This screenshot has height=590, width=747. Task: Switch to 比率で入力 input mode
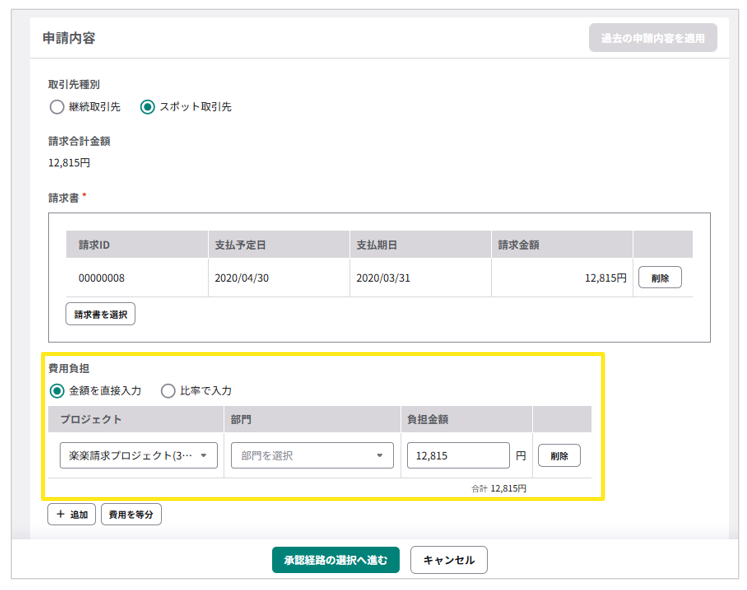click(x=168, y=390)
